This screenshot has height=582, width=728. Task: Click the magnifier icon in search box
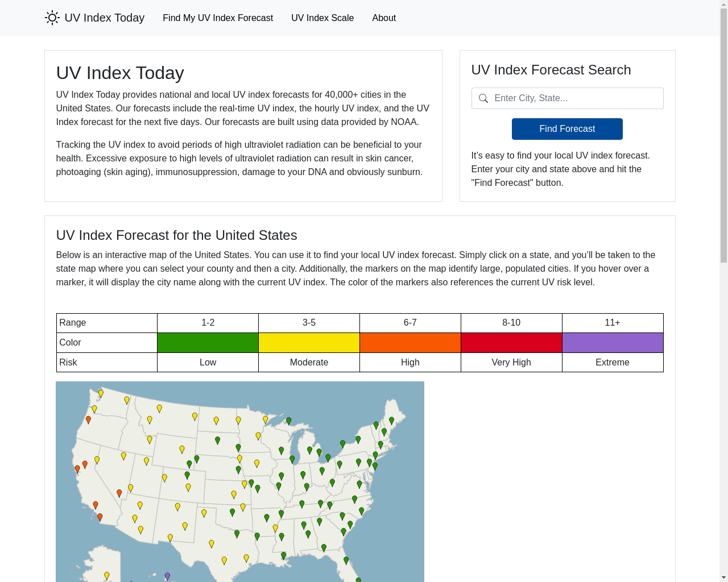point(483,98)
